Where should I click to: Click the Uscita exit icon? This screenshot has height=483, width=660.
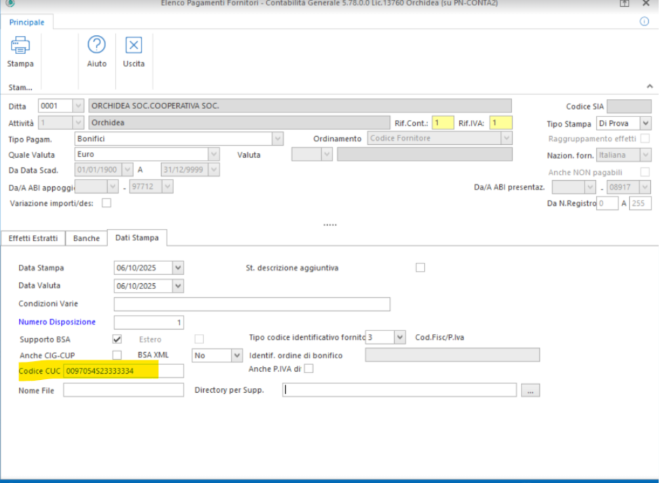(x=133, y=45)
